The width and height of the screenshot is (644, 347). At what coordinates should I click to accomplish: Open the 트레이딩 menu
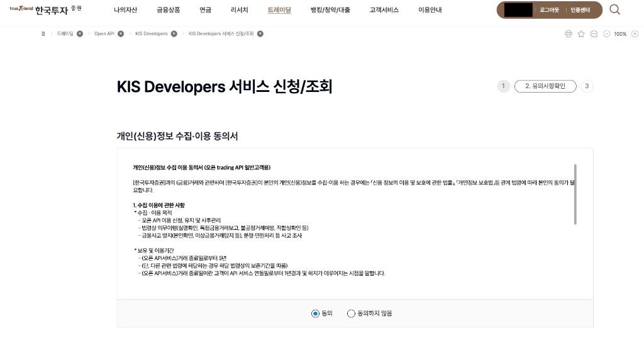coord(279,10)
